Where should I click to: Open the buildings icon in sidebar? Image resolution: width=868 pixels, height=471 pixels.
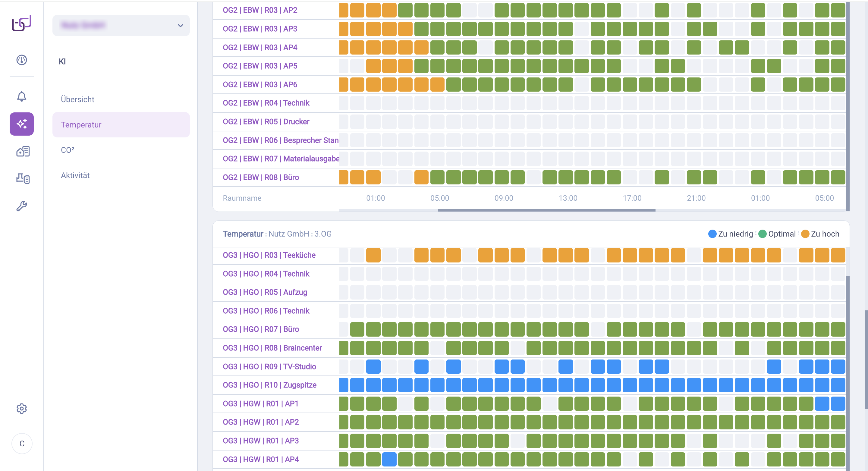coord(23,151)
